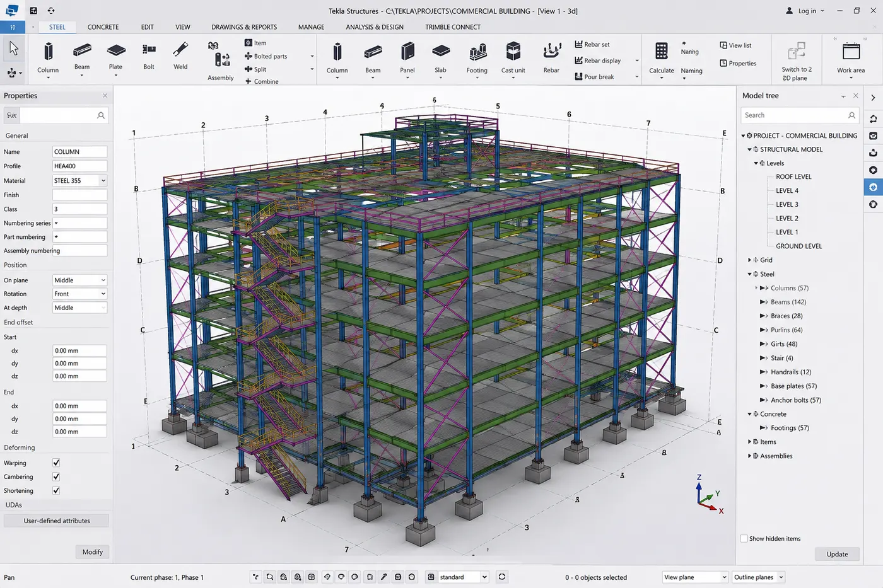Open the DRAWINGS & REPORTS tab
Screen dimensions: 883x588
[244, 27]
